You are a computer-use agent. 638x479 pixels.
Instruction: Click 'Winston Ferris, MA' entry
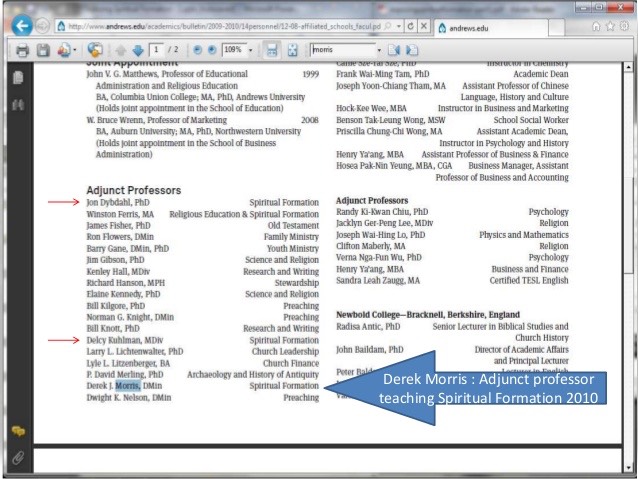(x=120, y=214)
